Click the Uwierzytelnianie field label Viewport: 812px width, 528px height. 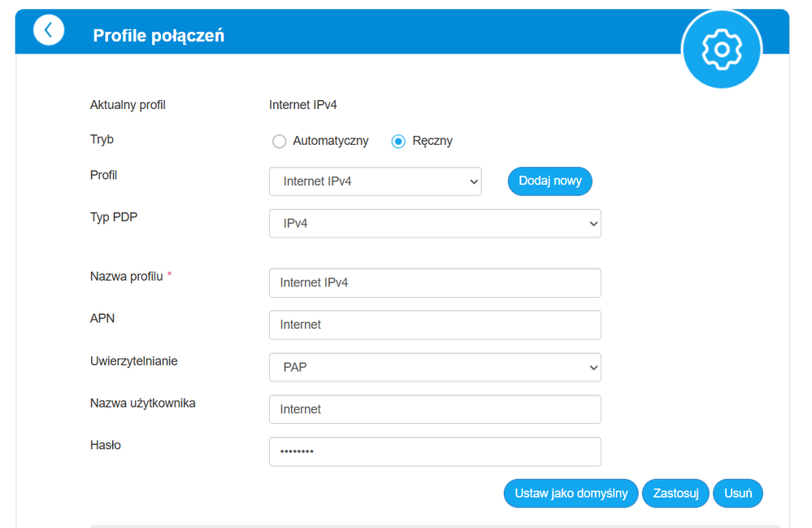(x=134, y=360)
